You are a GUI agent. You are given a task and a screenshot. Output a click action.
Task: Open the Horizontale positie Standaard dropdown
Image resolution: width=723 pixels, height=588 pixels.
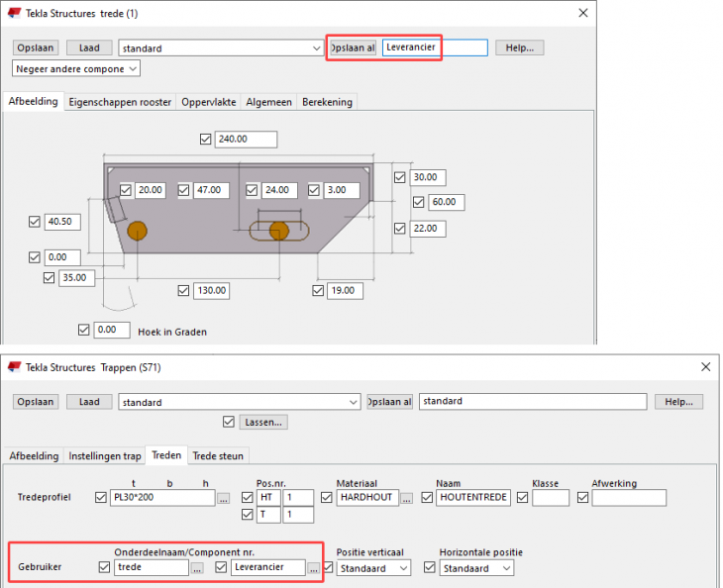coord(477,568)
